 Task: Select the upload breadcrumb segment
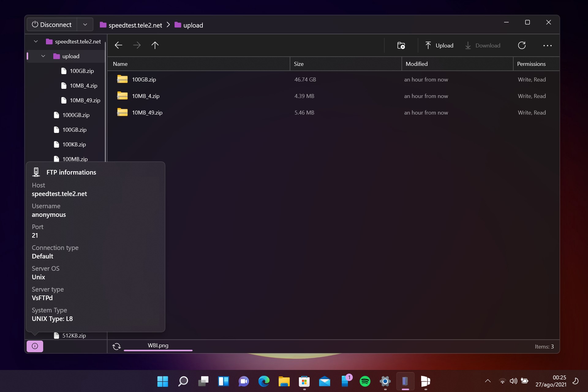click(x=189, y=25)
